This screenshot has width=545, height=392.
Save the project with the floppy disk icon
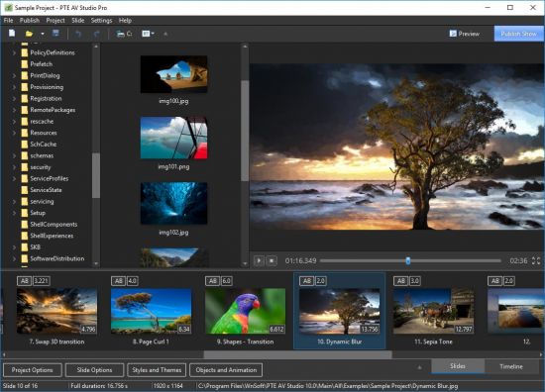pyautogui.click(x=55, y=34)
